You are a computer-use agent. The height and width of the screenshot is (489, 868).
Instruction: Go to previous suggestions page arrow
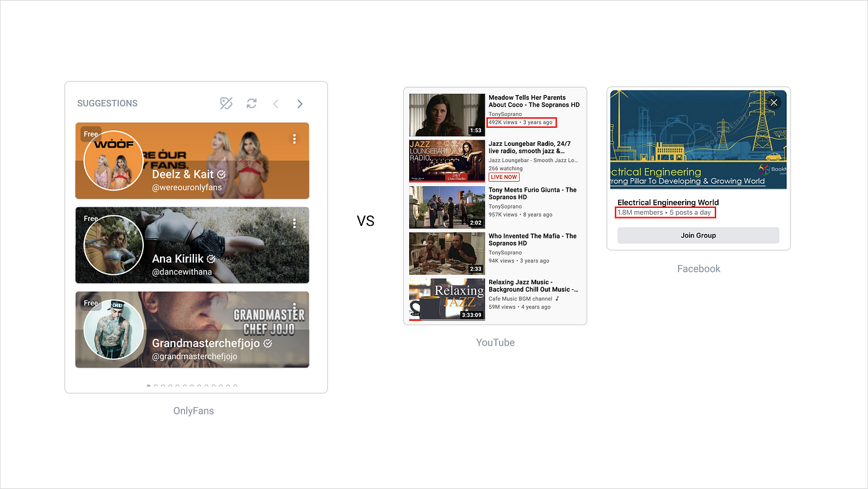pyautogui.click(x=276, y=104)
